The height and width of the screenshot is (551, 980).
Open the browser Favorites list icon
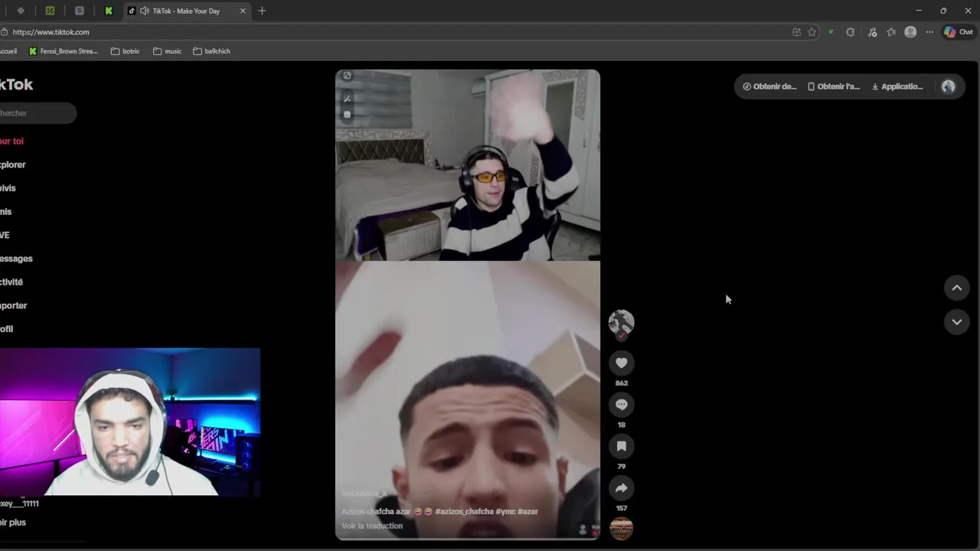[891, 32]
